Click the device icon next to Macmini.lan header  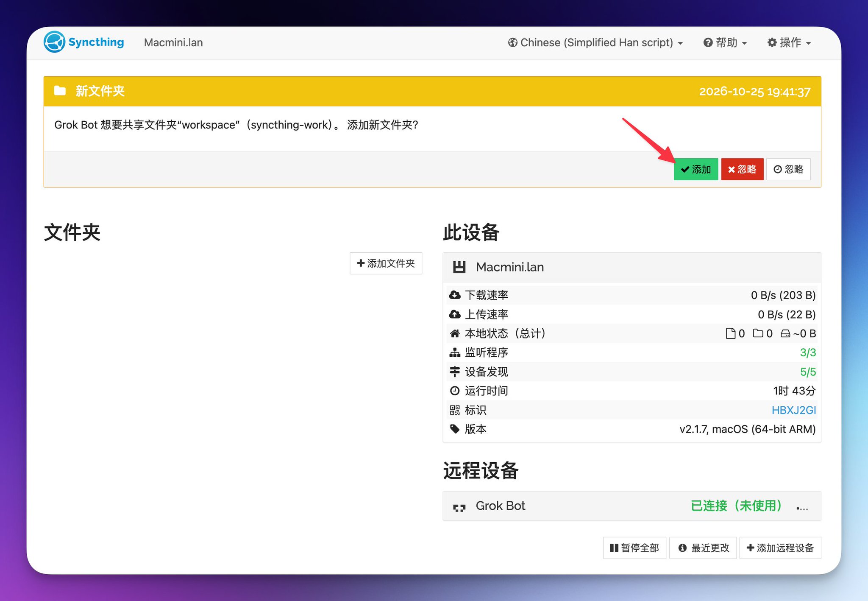click(459, 267)
